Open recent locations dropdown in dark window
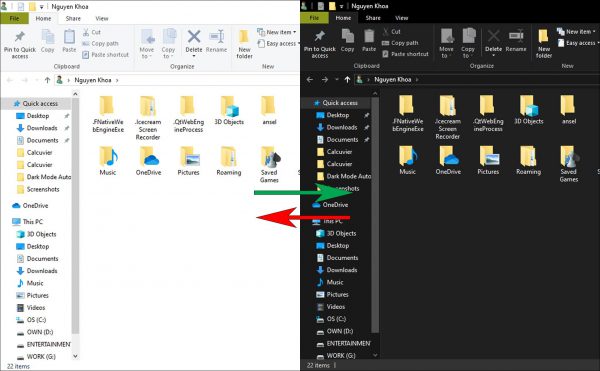 coord(336,80)
